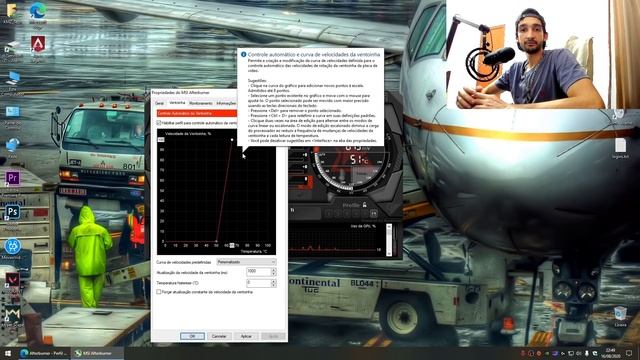Viewport: 640px width, 360px height.
Task: Click the taskbar clock and date
Action: tap(611, 353)
